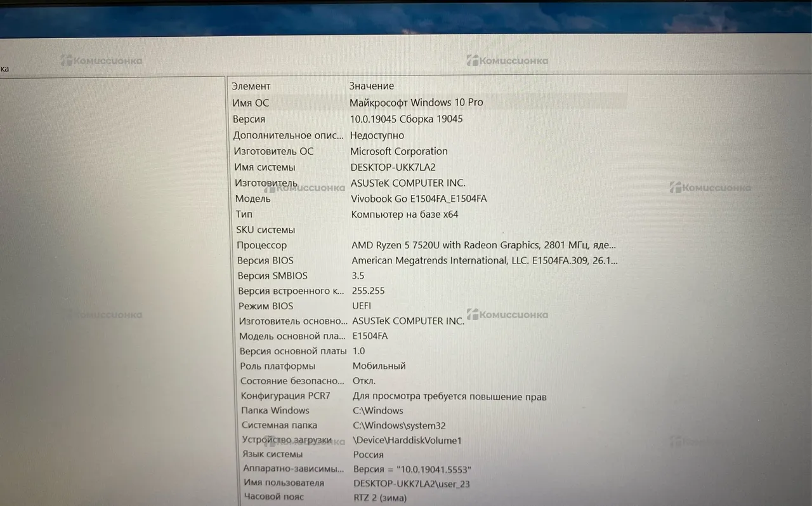The height and width of the screenshot is (506, 812).
Task: Click 'Для просмотра требуется повышение прав'
Action: [450, 397]
